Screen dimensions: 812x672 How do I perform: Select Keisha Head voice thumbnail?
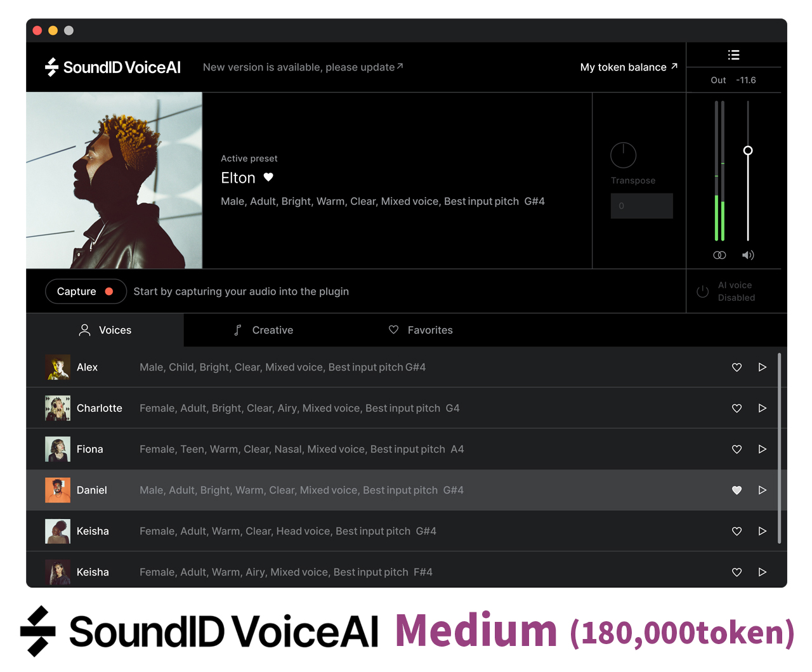pos(58,531)
